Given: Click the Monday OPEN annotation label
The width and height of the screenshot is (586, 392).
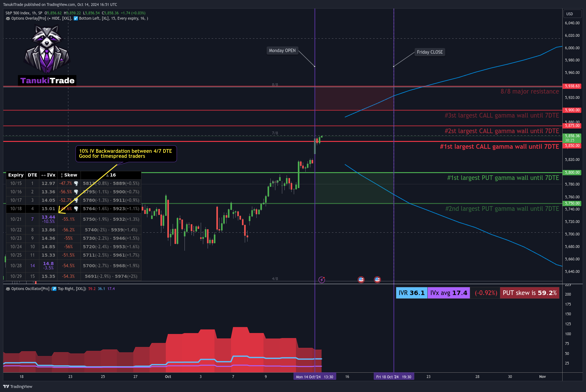Looking at the screenshot, I should click(x=282, y=51).
